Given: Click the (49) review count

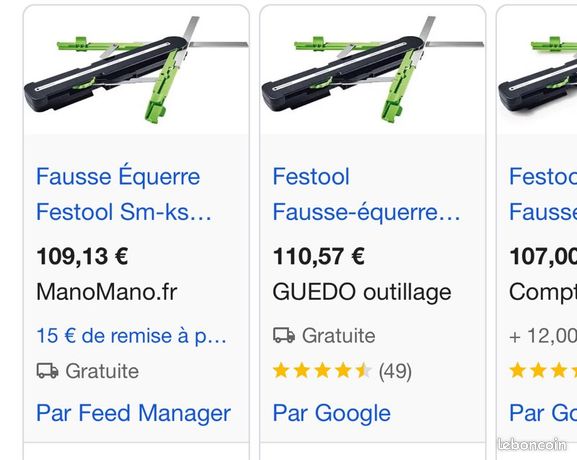Looking at the screenshot, I should click(395, 371).
